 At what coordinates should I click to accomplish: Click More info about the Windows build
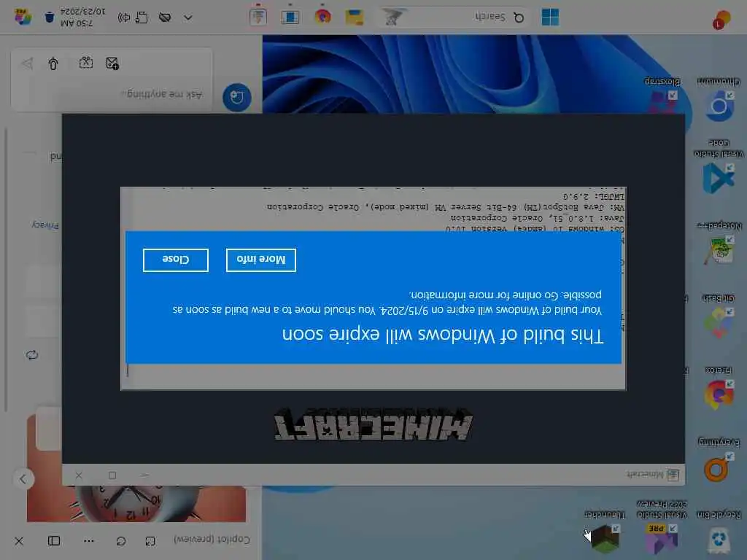tap(261, 260)
